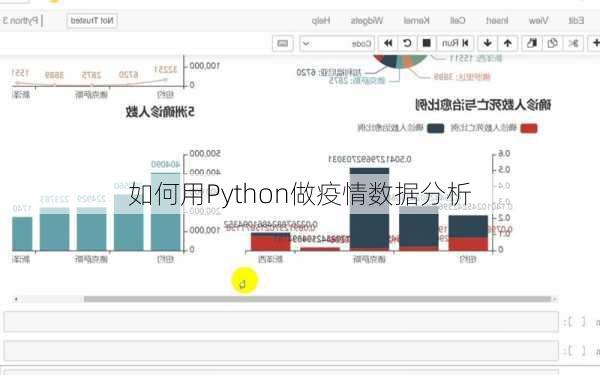Open the Help menu
This screenshot has height=375, width=600.
(321, 20)
